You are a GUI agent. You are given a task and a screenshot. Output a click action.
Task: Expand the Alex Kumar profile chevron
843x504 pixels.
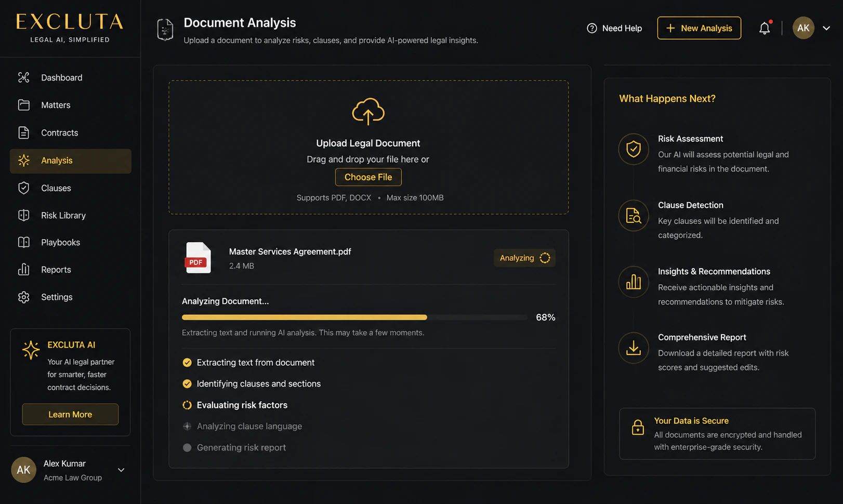121,470
